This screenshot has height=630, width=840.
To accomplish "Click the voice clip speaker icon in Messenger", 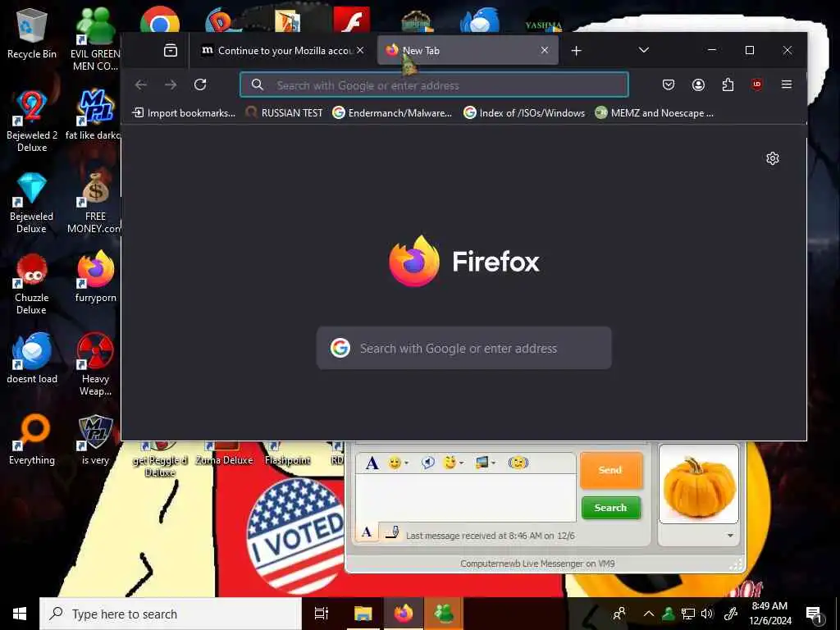I will coord(427,463).
